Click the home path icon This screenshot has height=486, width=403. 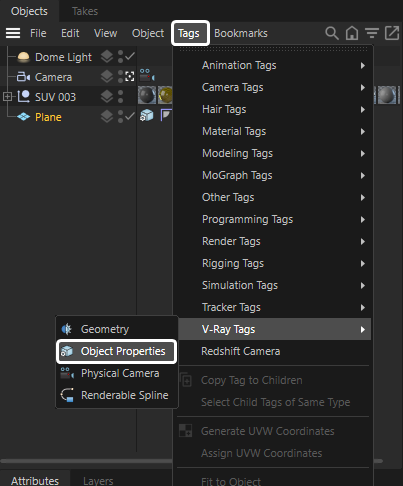point(352,33)
